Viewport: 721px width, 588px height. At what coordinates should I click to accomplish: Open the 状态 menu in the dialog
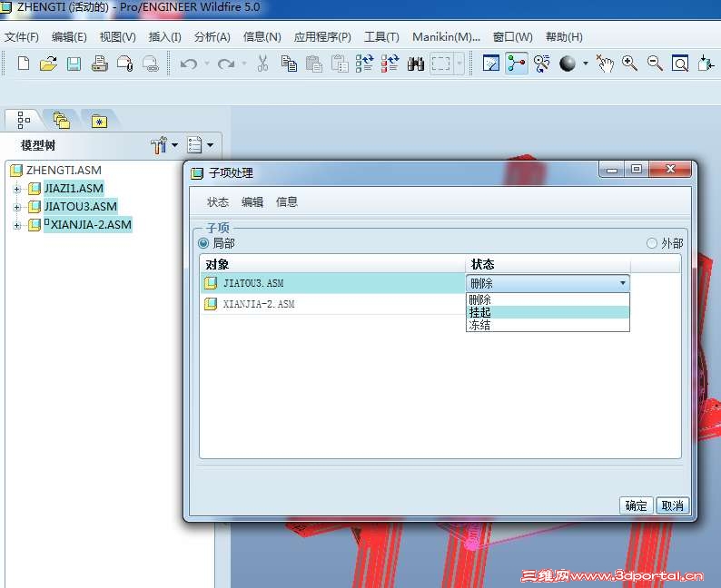[218, 202]
